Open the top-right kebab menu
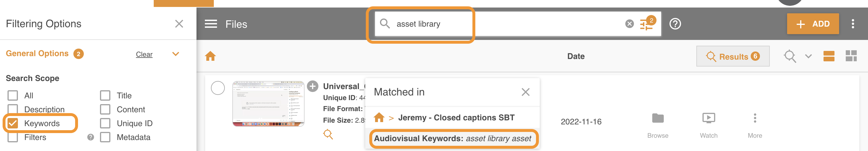The image size is (868, 151). point(852,24)
